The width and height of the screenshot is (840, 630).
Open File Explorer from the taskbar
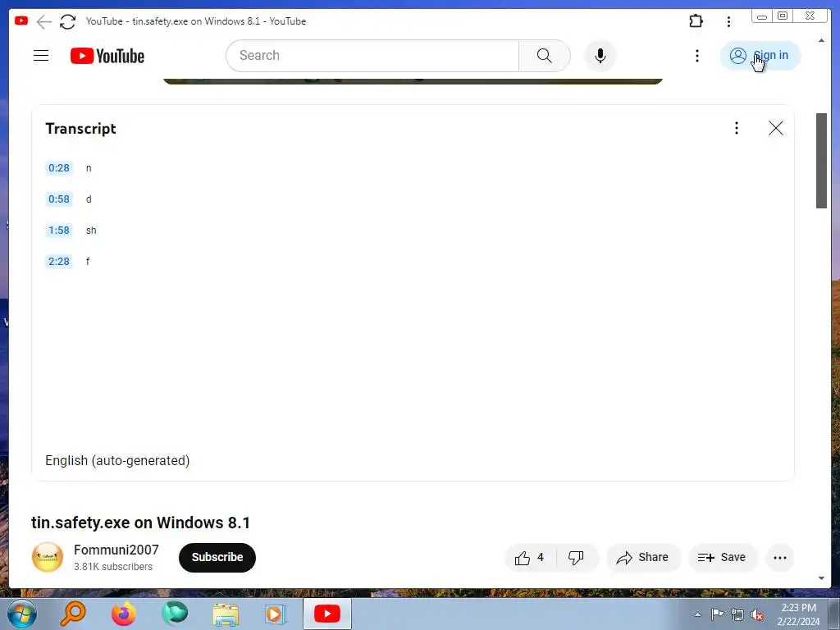click(x=226, y=614)
